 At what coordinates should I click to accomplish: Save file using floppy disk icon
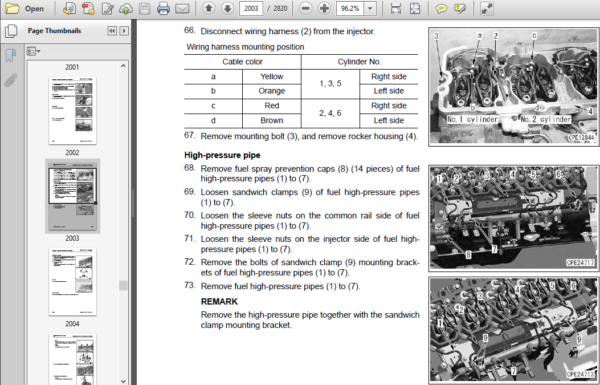(145, 8)
